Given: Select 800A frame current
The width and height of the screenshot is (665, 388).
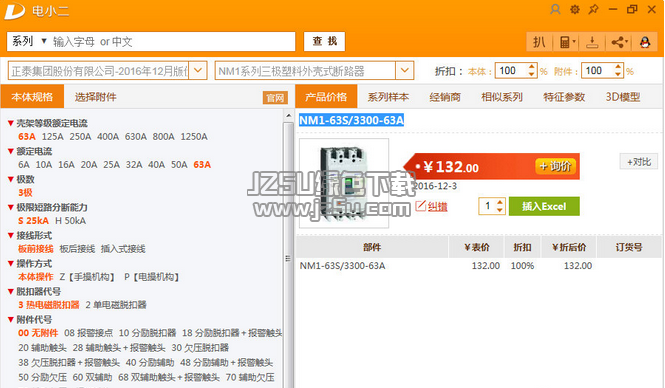Looking at the screenshot, I should pos(163,137).
